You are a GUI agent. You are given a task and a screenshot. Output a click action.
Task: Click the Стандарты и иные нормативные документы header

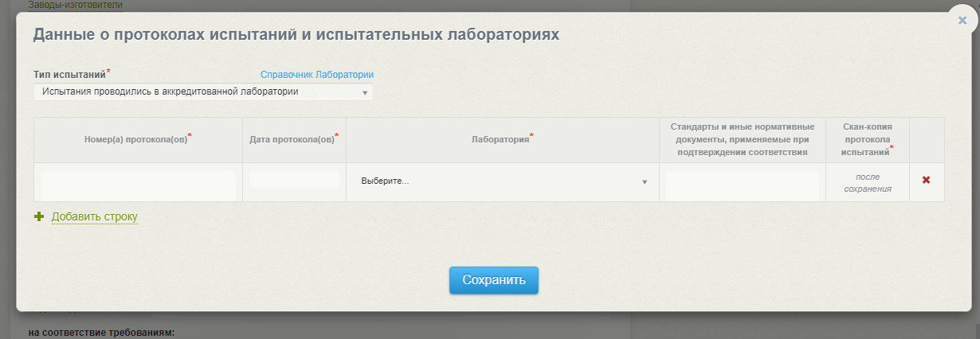click(x=742, y=139)
